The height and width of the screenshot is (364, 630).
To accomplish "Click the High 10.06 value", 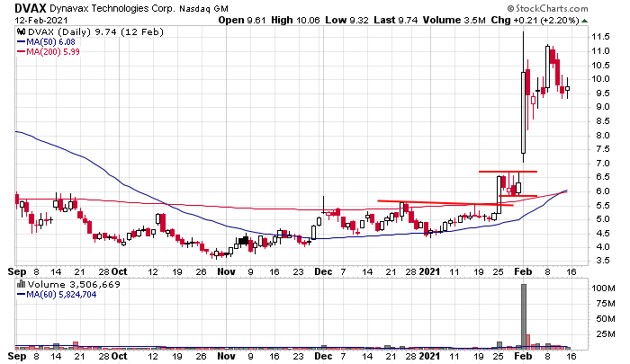I will point(295,20).
